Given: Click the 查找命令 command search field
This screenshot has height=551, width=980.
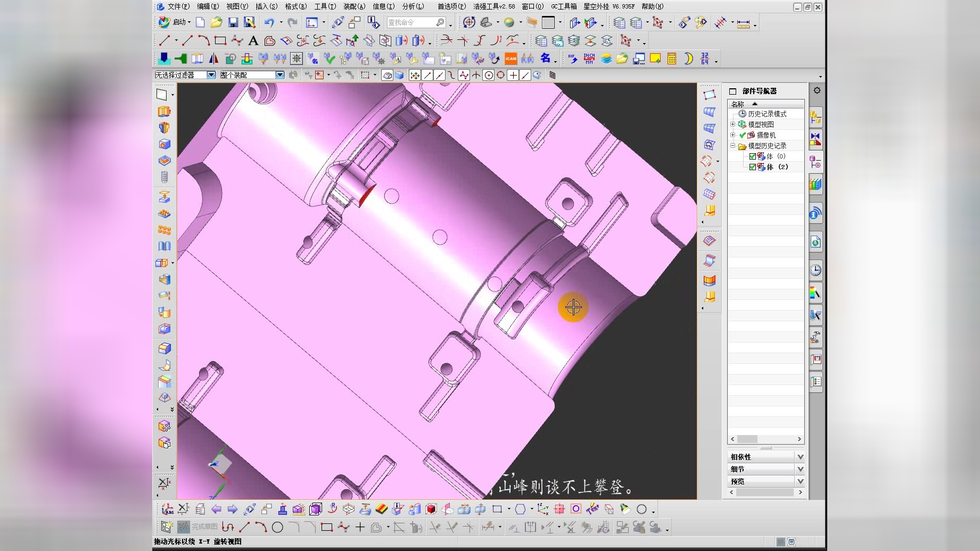Looking at the screenshot, I should 416,22.
